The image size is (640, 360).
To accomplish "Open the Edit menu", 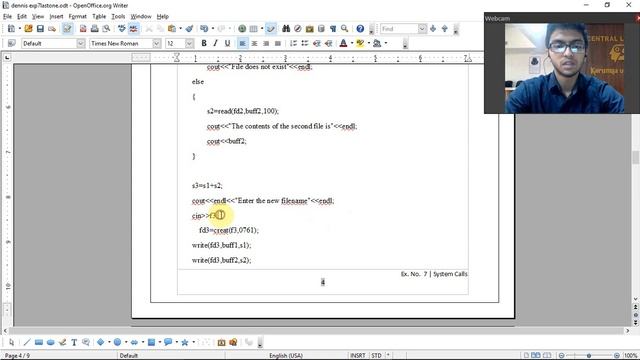I will coord(22,16).
